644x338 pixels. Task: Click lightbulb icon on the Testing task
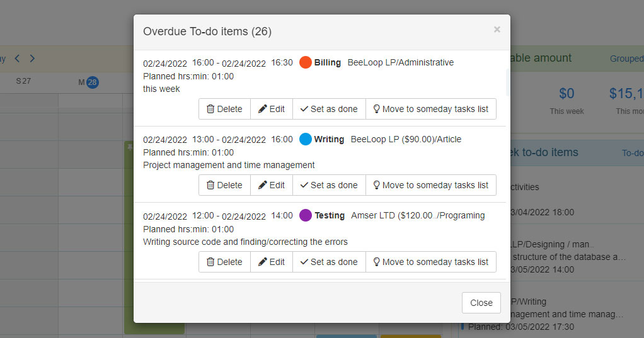click(x=377, y=262)
